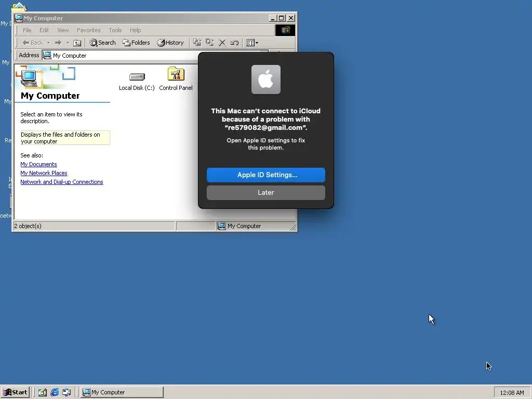Click the Copy To toolbar icon

tap(210, 43)
